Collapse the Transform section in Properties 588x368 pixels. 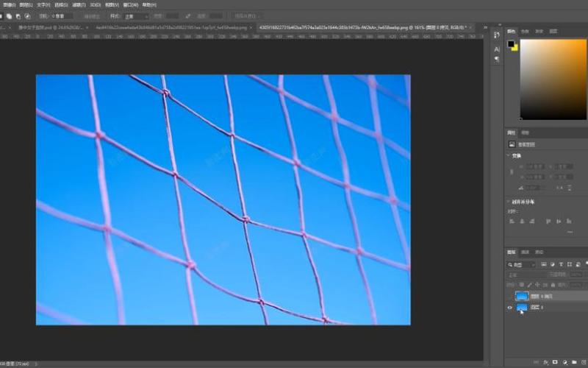[x=509, y=155]
